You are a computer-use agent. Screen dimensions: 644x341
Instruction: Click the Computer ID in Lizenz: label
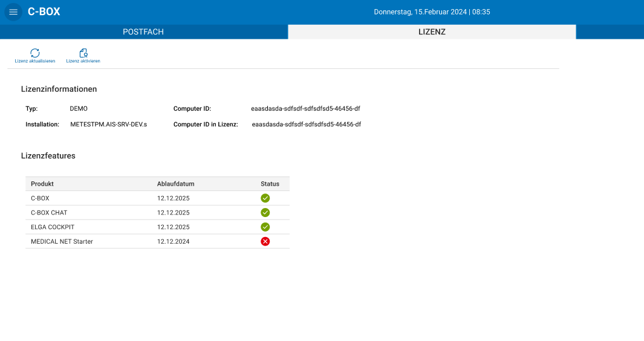[206, 124]
